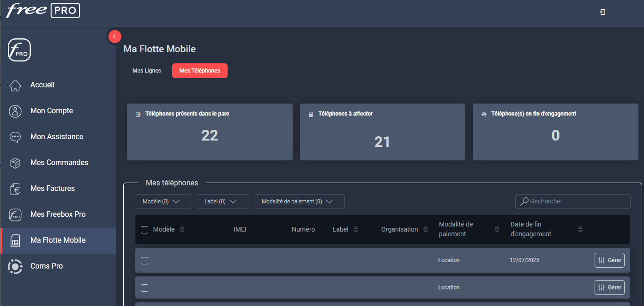Click icon beside Téléphones présents dans le parc
This screenshot has height=306, width=644.
coord(138,114)
